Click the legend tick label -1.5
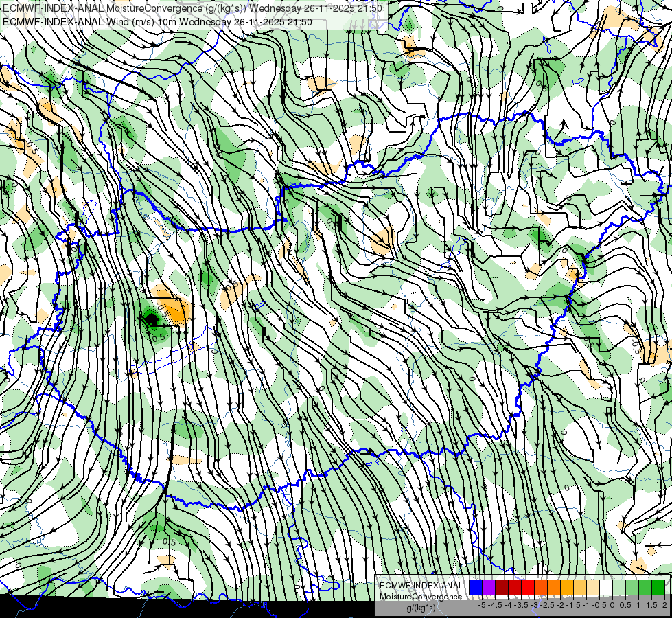The image size is (672, 618). [x=573, y=605]
